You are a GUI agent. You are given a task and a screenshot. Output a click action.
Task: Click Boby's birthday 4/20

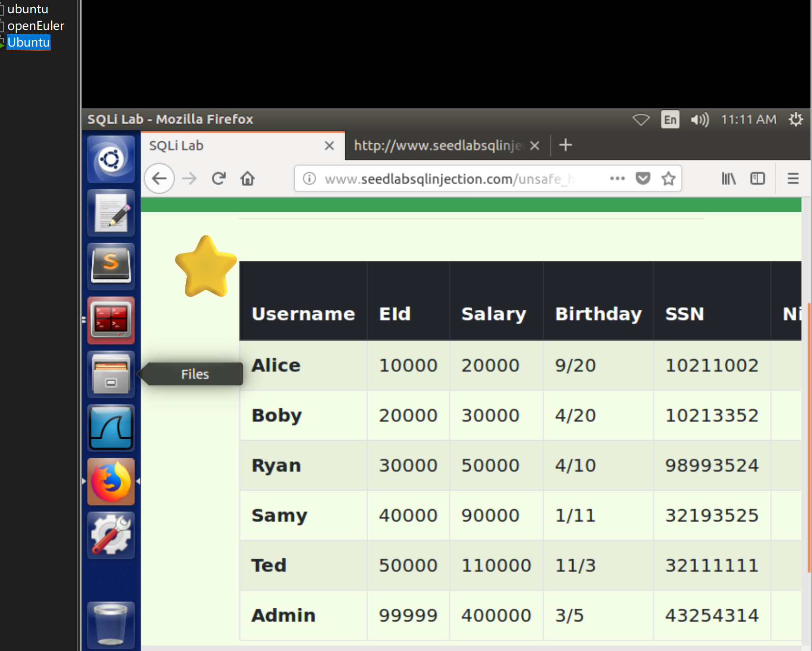tap(575, 415)
